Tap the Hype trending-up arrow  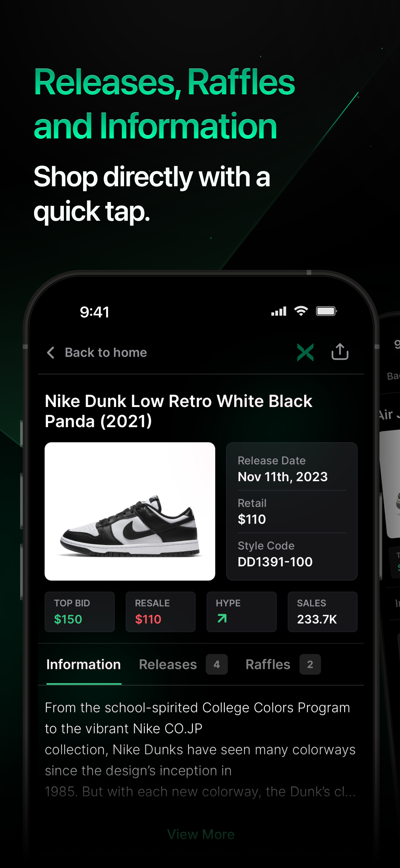pyautogui.click(x=222, y=618)
